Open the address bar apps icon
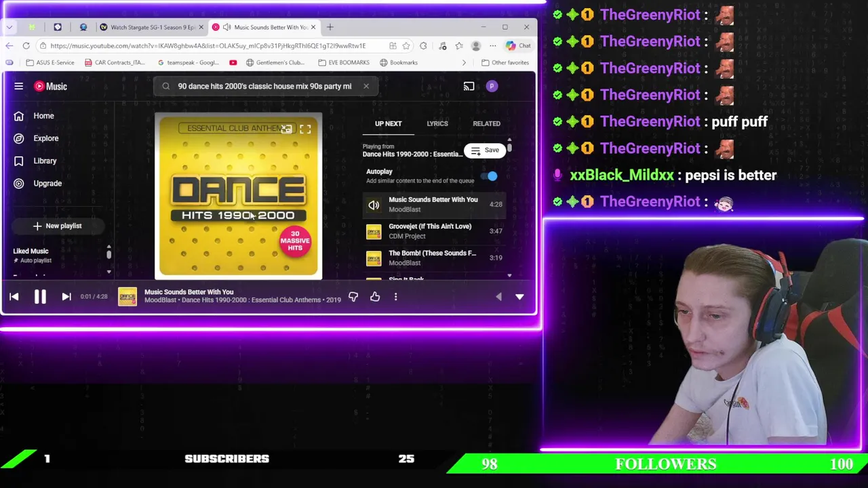The width and height of the screenshot is (868, 488). (393, 45)
